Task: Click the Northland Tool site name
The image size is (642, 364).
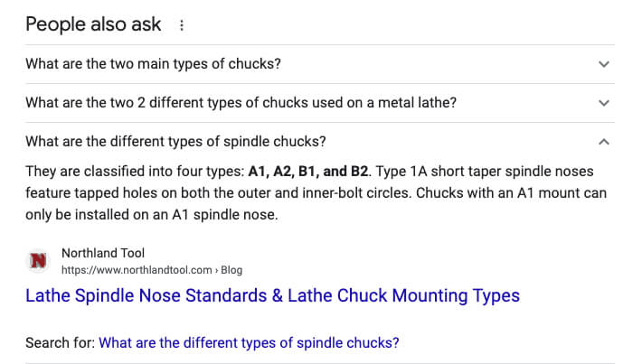Action: pyautogui.click(x=103, y=253)
